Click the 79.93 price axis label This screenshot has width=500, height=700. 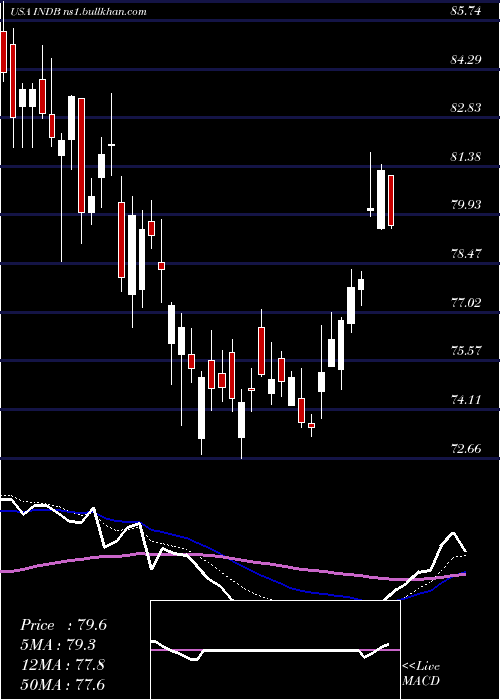(466, 205)
